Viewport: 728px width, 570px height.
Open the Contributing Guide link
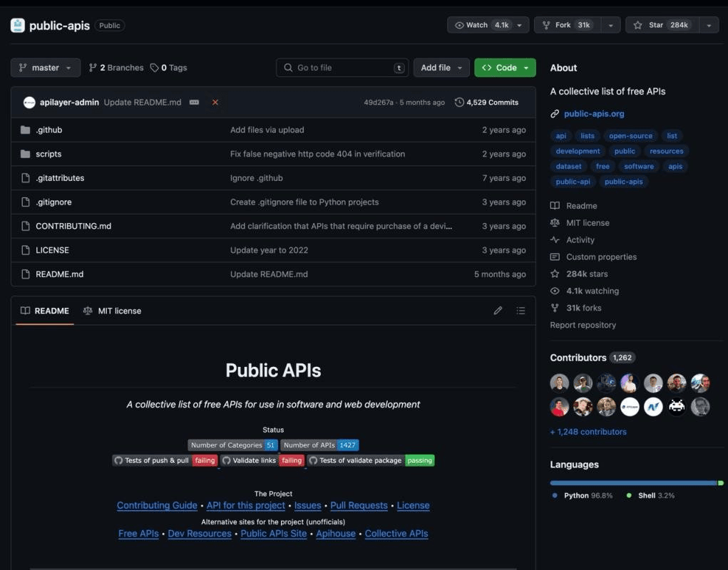[157, 505]
